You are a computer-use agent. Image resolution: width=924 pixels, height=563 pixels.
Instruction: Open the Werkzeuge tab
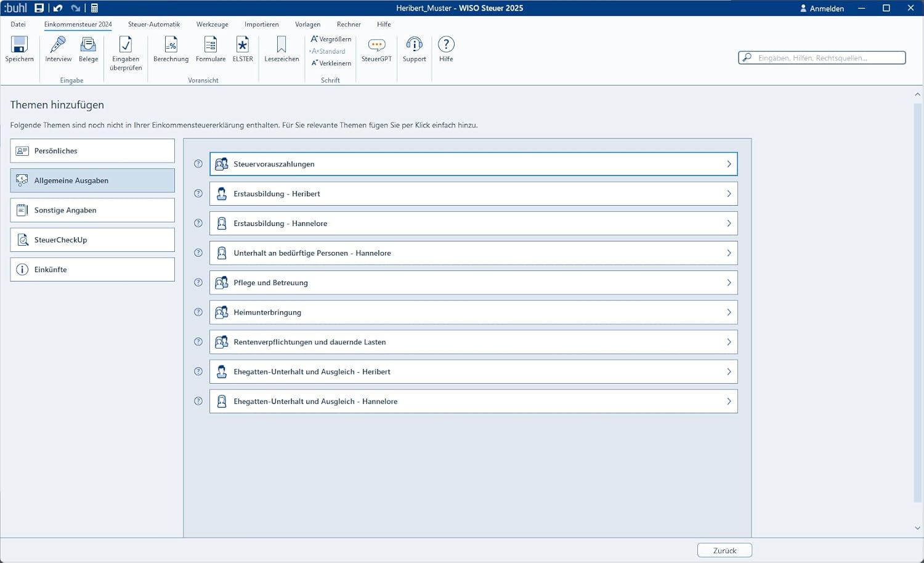212,24
